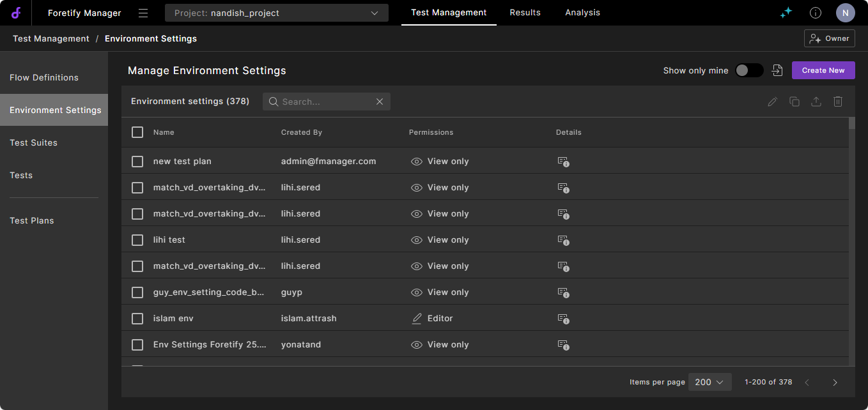868x410 pixels.
Task: Tick the select-all checkbox in table header
Action: (137, 132)
